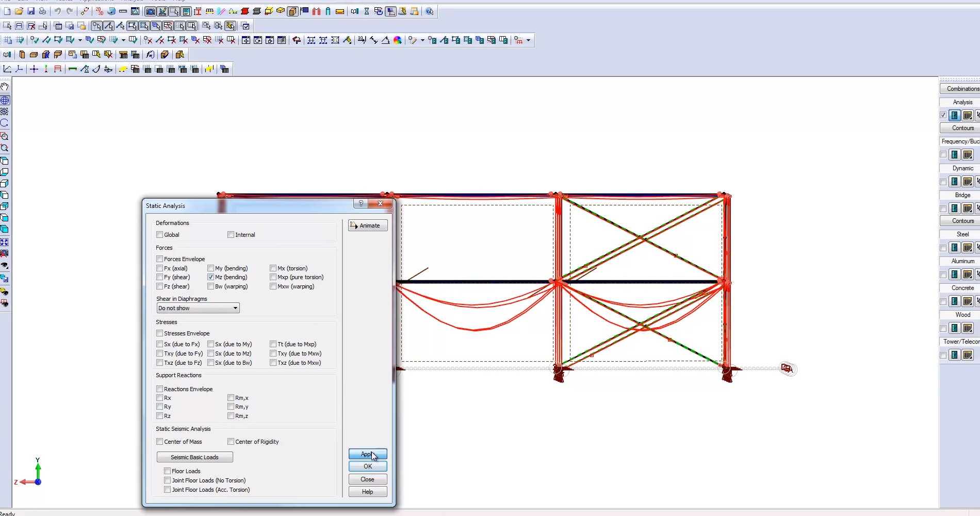Check Rm,z reaction checkbox
The width and height of the screenshot is (980, 516).
click(x=231, y=416)
